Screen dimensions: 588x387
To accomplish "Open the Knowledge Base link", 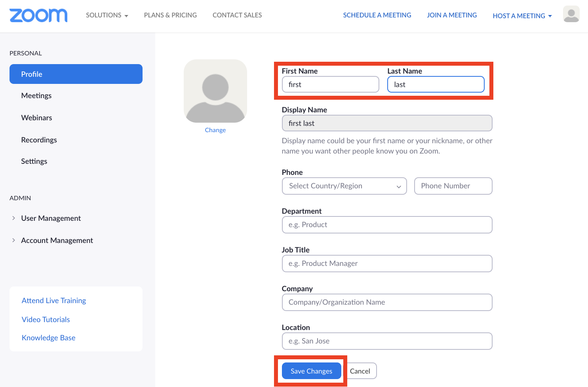I will tap(49, 338).
